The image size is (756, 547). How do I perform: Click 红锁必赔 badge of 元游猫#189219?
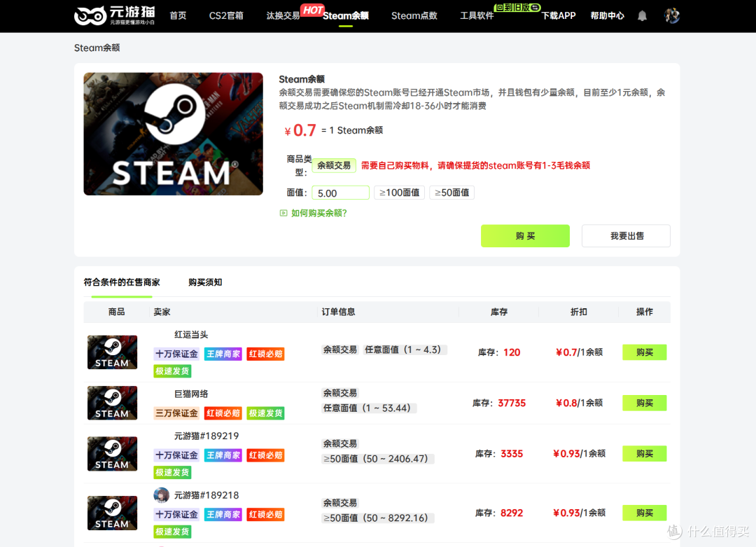point(266,455)
